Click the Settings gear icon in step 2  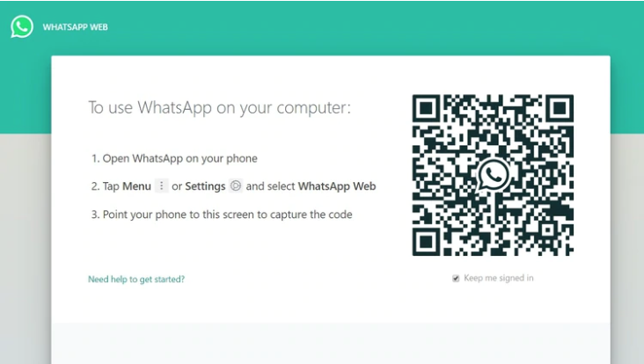(x=236, y=186)
